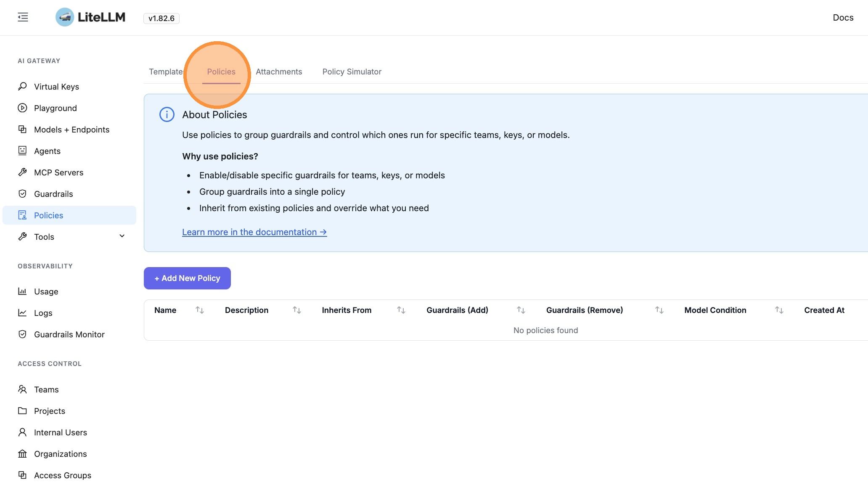Open Virtual Keys from the sidebar
Screen dimensions: 868x485
tap(56, 86)
